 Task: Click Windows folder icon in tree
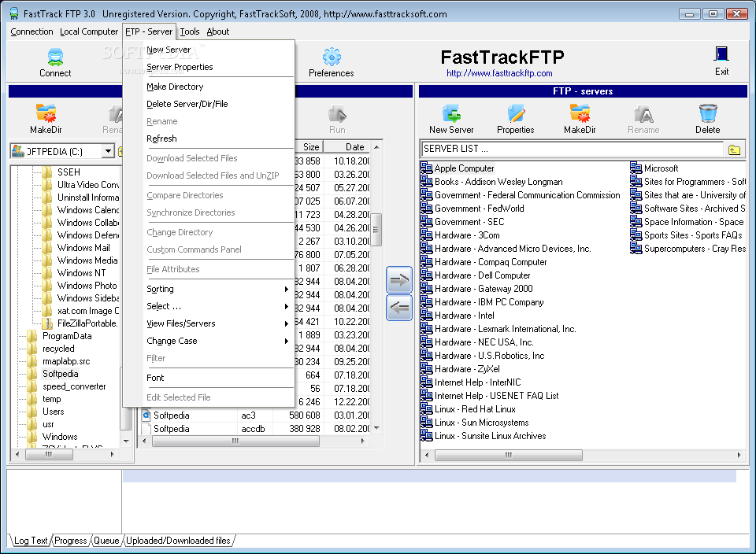[33, 437]
